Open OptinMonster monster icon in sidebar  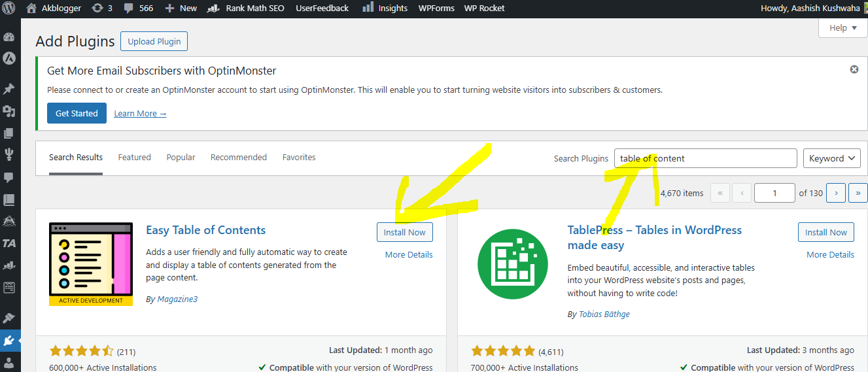pos(9,221)
